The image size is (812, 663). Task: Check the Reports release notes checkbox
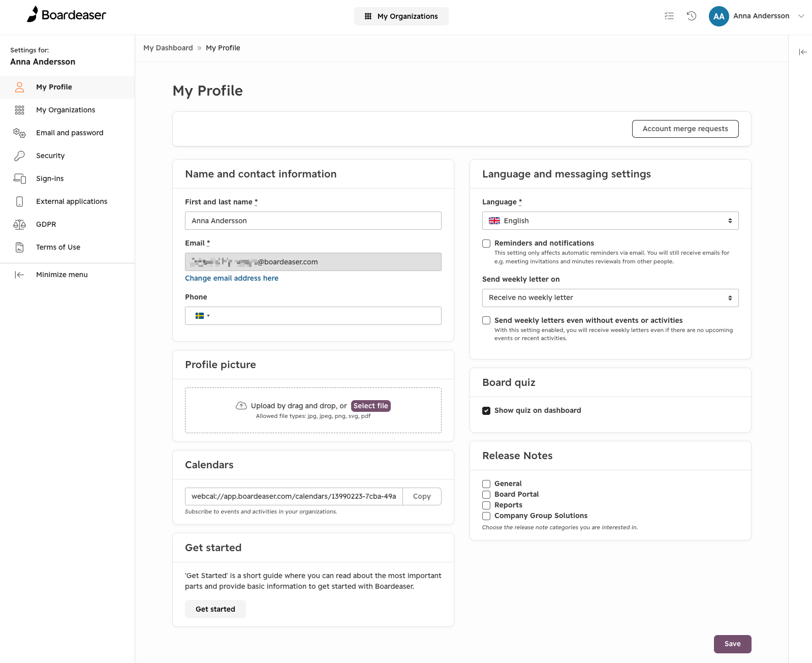pos(486,505)
